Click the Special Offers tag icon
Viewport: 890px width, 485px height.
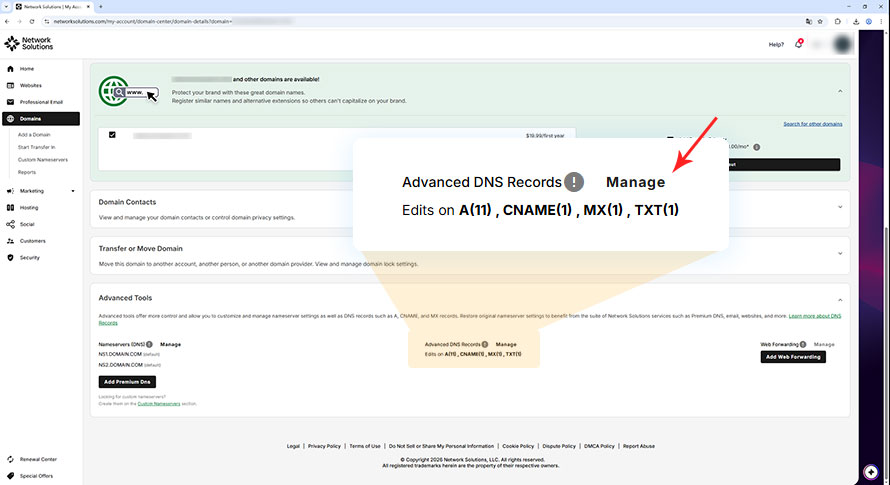[10, 476]
